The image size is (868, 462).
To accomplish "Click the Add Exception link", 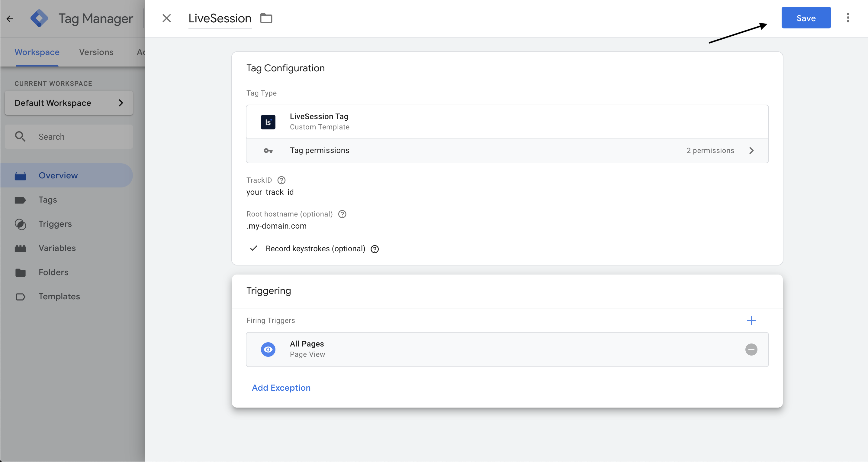I will pyautogui.click(x=281, y=388).
